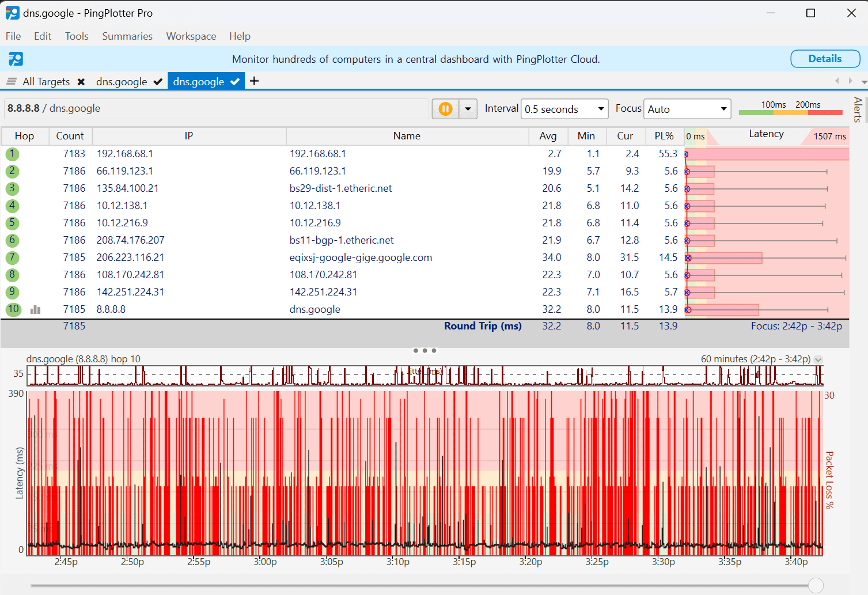Expand the Alerts side panel
This screenshot has height=595, width=868.
[x=858, y=109]
